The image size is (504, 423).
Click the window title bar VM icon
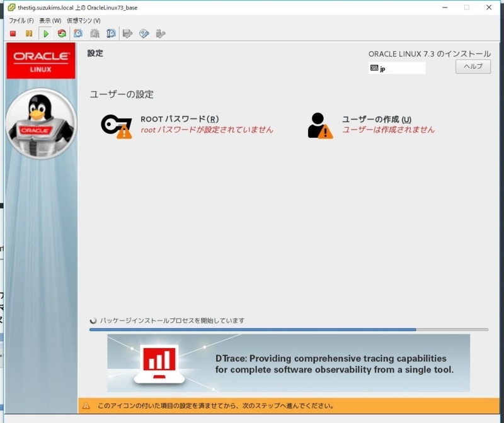[11, 8]
